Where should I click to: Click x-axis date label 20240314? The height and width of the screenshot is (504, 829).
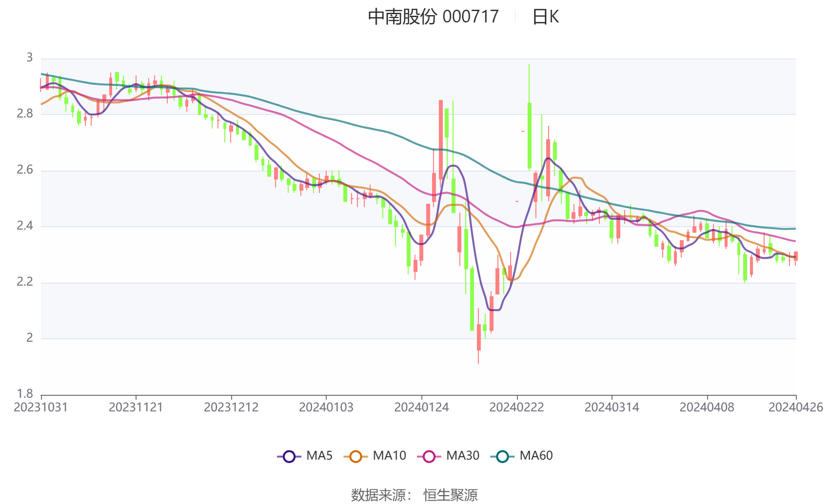click(x=612, y=407)
